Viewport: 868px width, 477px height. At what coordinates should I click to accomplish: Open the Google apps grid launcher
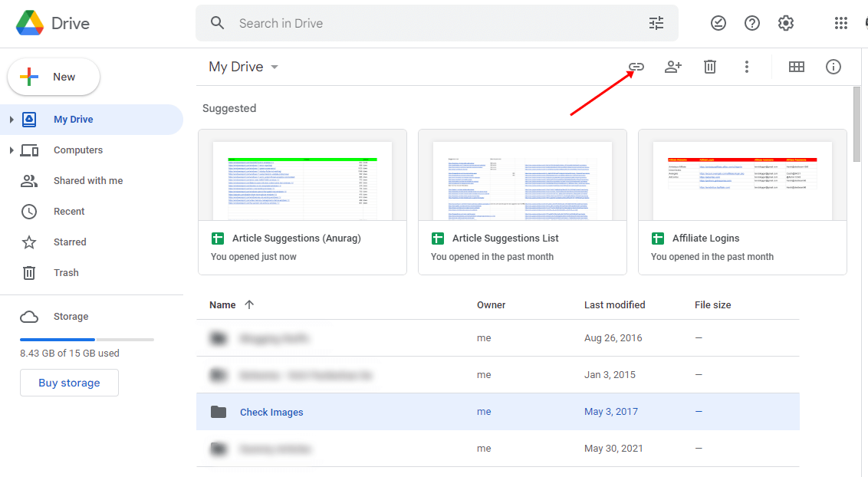pyautogui.click(x=841, y=23)
